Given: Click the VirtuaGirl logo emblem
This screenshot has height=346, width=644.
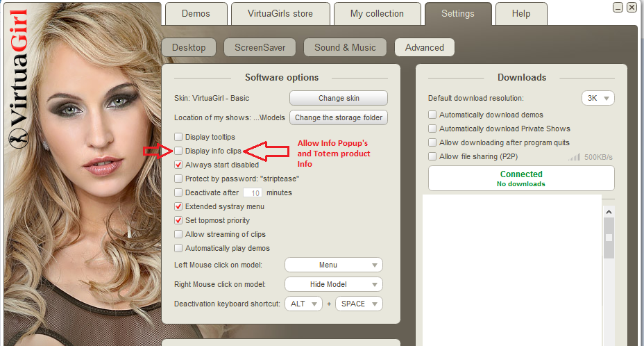Looking at the screenshot, I should tap(17, 138).
